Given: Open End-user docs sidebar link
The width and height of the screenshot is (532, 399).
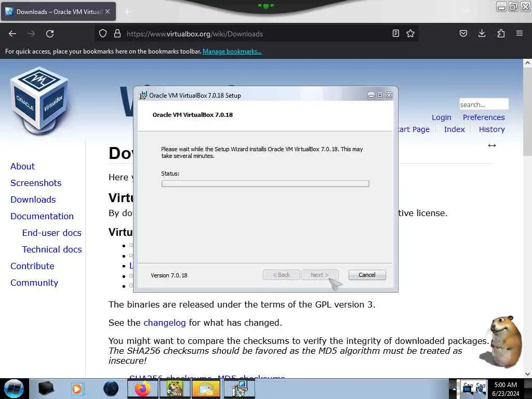Looking at the screenshot, I should [x=51, y=233].
